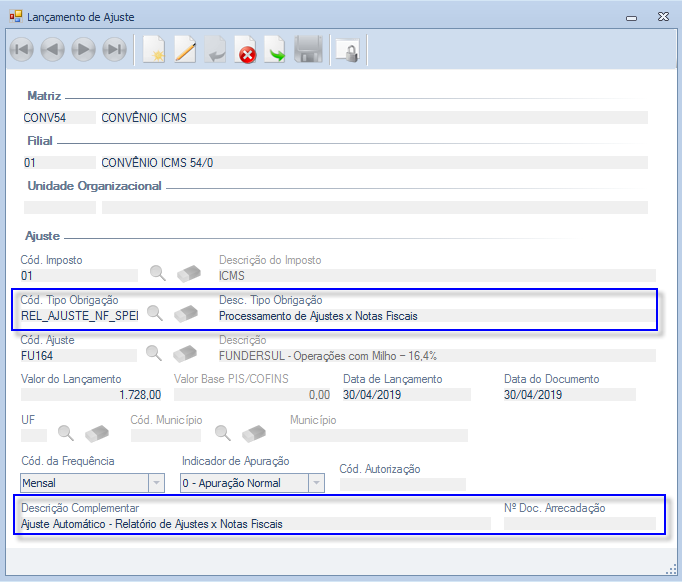682x582 pixels.
Task: Open lookup for Cód. Tipo Obrigação
Action: 155,314
